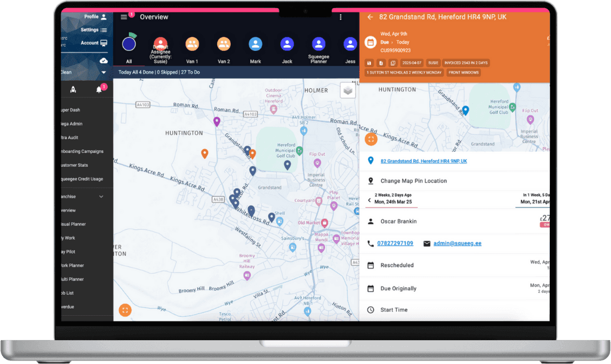Screen dimensions: 611x364
Task: Click the fullscreen button on main map
Action: 125,310
